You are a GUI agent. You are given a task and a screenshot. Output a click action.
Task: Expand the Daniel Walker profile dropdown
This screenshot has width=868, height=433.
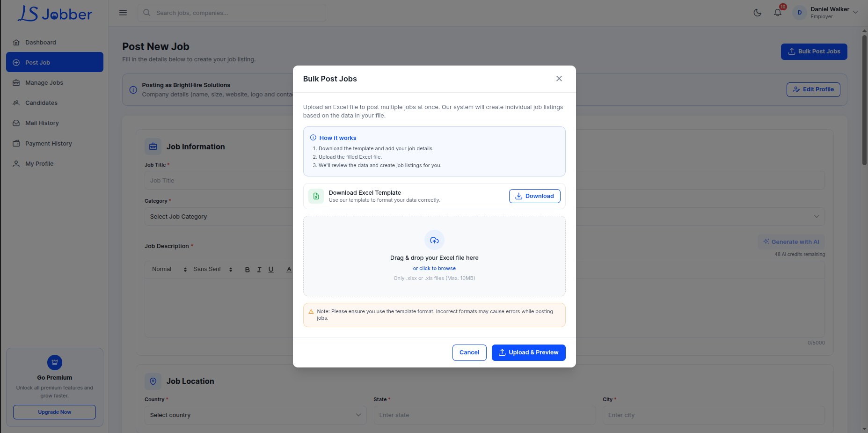pyautogui.click(x=855, y=13)
